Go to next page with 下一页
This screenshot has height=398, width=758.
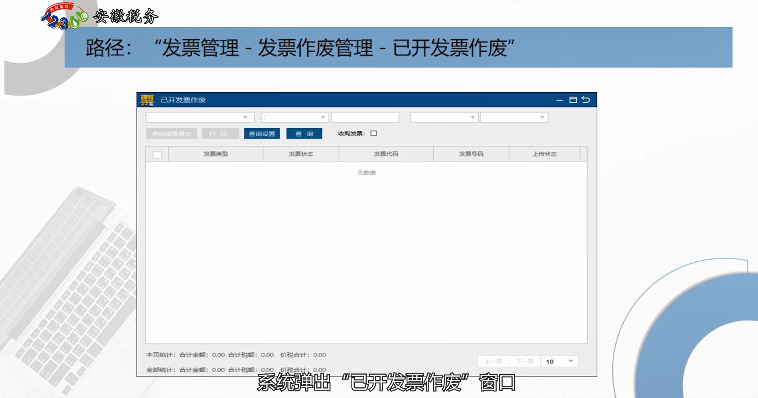pyautogui.click(x=525, y=361)
